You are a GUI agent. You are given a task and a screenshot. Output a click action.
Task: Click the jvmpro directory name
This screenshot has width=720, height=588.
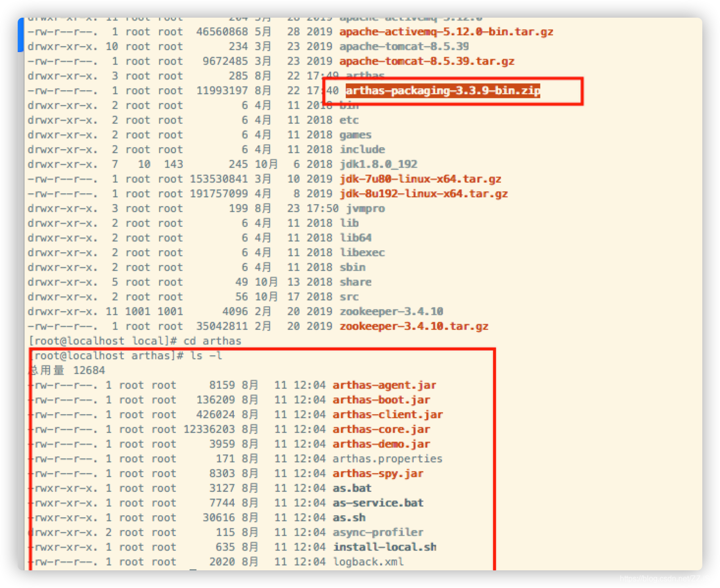365,209
